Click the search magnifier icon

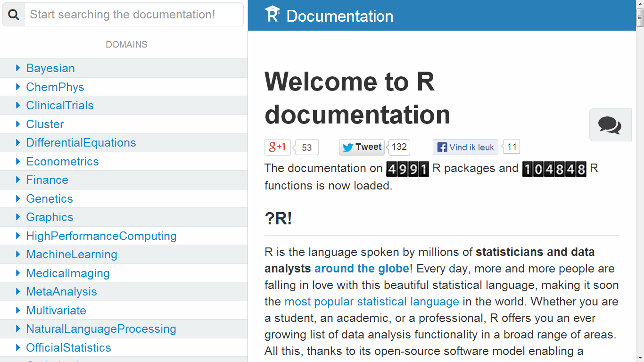(14, 15)
